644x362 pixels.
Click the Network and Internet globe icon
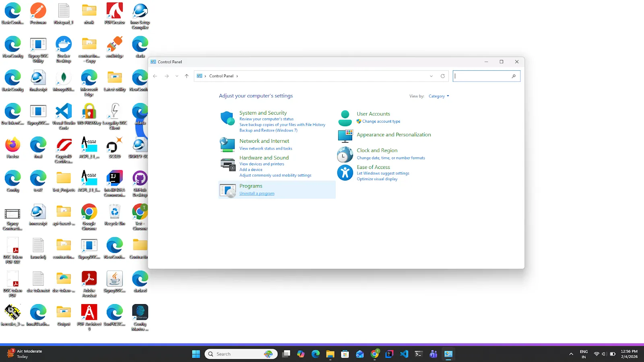point(227,145)
